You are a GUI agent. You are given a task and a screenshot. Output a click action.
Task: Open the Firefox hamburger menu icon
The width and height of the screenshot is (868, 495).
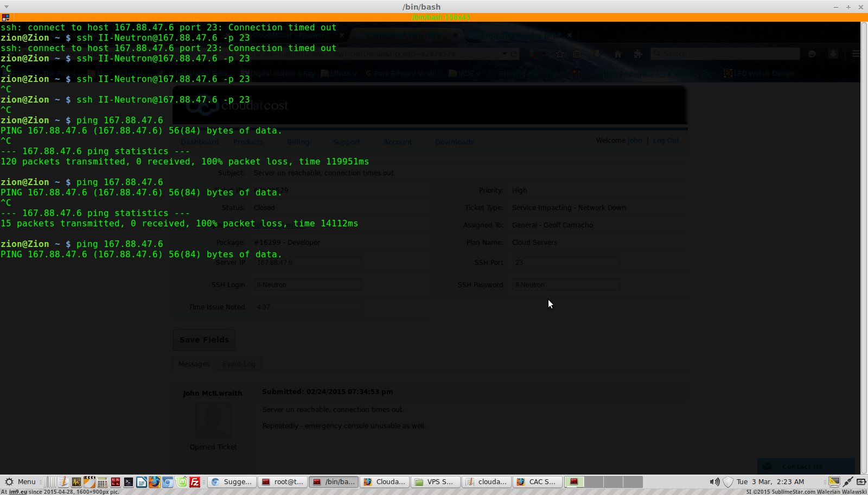click(856, 54)
